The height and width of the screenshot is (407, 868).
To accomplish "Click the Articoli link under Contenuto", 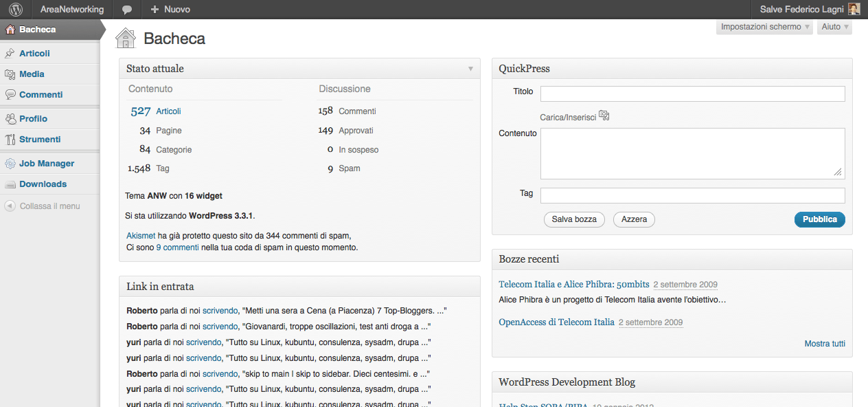I will [168, 111].
